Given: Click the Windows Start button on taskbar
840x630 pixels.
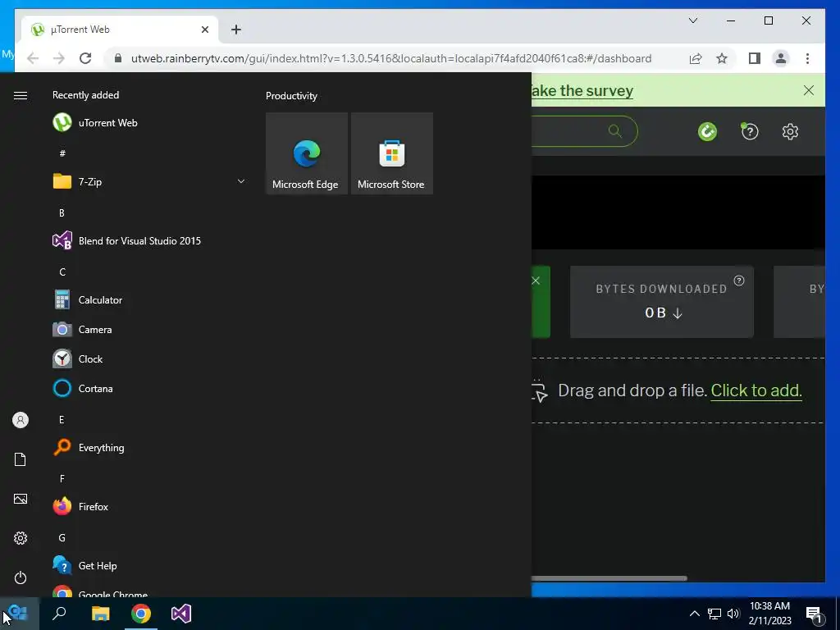Looking at the screenshot, I should 20,614.
